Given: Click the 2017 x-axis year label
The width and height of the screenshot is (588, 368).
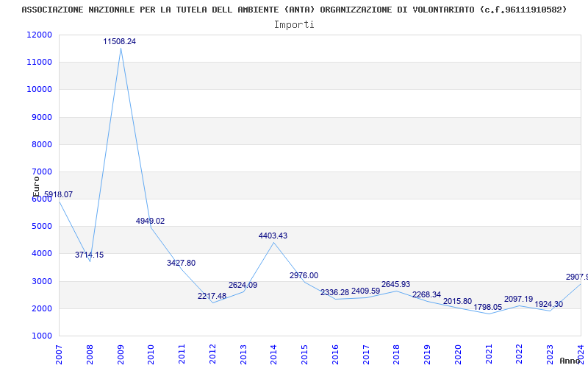Looking at the screenshot, I should coord(366,354).
